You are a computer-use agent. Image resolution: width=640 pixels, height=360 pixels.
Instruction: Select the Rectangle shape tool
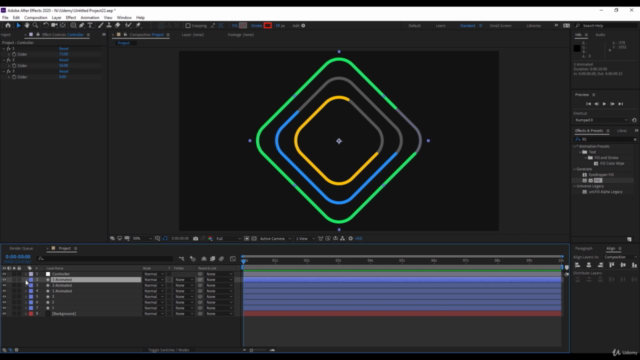coord(73,25)
